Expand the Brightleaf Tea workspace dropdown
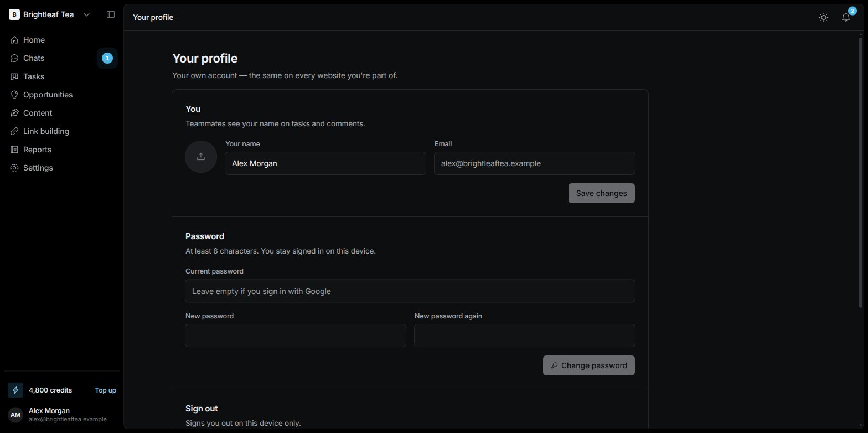The height and width of the screenshot is (433, 868). (x=86, y=14)
